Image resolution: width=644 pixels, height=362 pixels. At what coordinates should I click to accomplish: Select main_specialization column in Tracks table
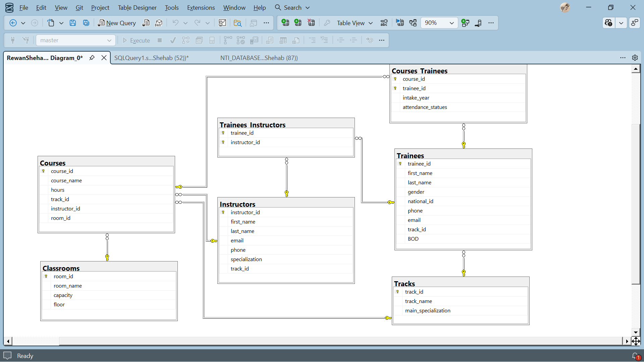coord(461,310)
